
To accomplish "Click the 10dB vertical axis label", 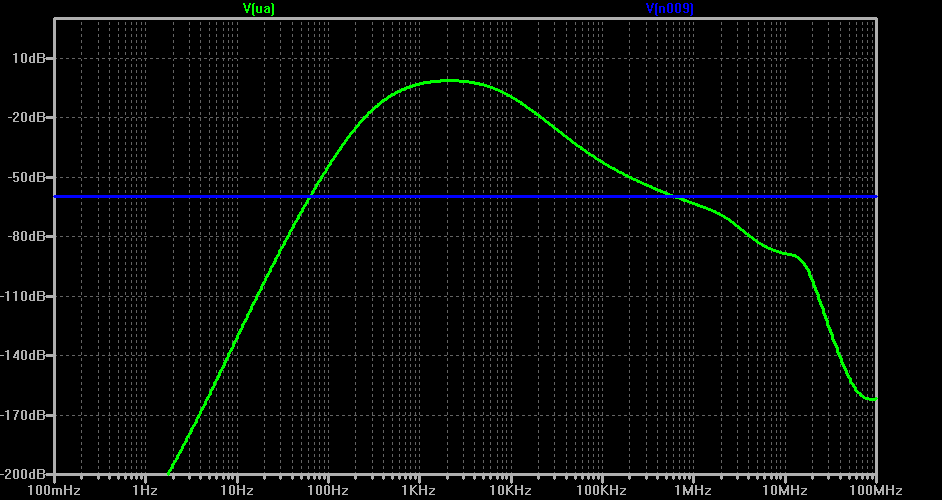I will tap(29, 58).
